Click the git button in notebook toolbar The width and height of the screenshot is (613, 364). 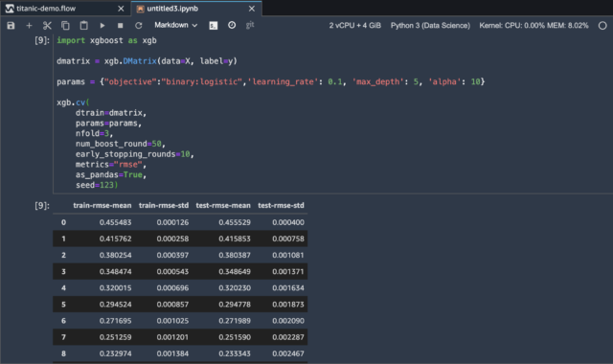click(x=250, y=25)
